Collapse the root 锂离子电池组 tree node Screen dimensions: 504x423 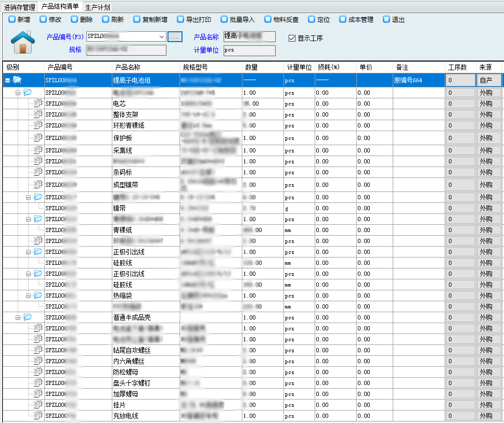pyautogui.click(x=7, y=80)
